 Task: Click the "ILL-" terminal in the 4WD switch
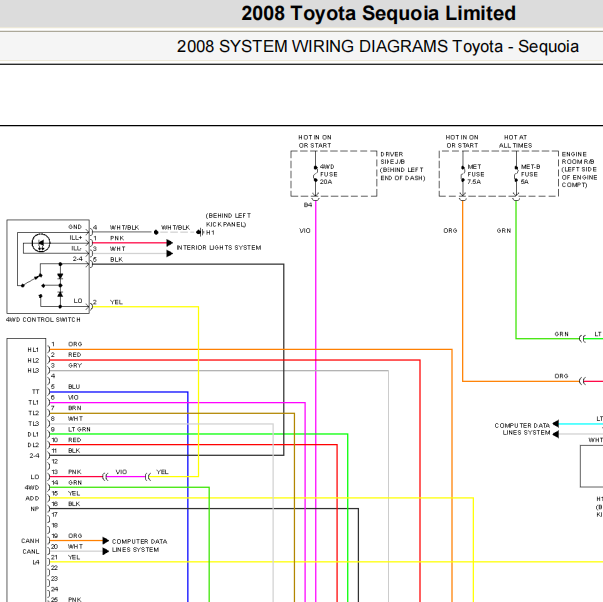pos(76,248)
